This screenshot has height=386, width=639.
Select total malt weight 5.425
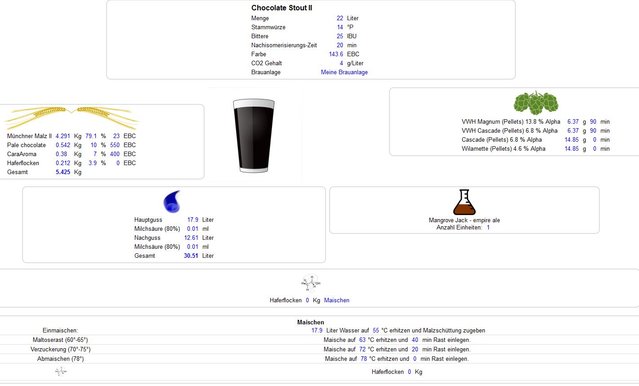pos(63,172)
